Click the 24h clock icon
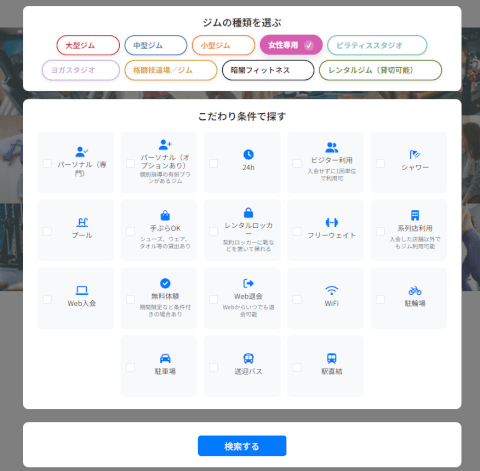This screenshot has width=480, height=471. pos(248,154)
